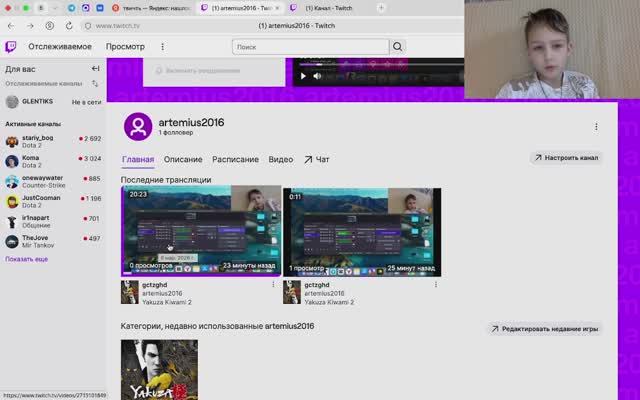Click the Counter-Strike label under onewaywater

pos(44,185)
